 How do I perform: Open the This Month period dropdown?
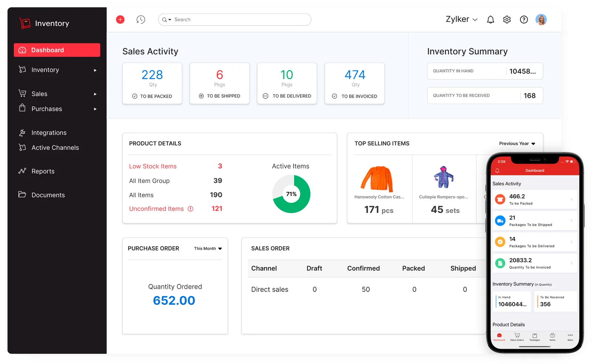(x=208, y=249)
